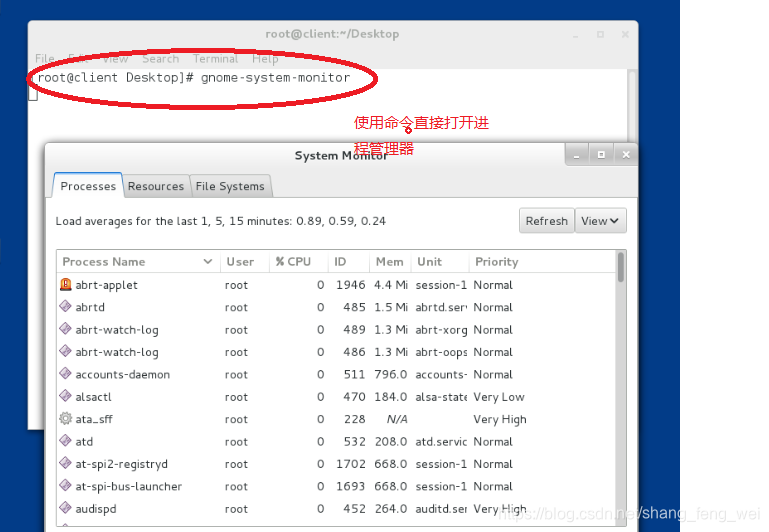Sort by % CPU column header
The image size is (769, 532).
[299, 262]
